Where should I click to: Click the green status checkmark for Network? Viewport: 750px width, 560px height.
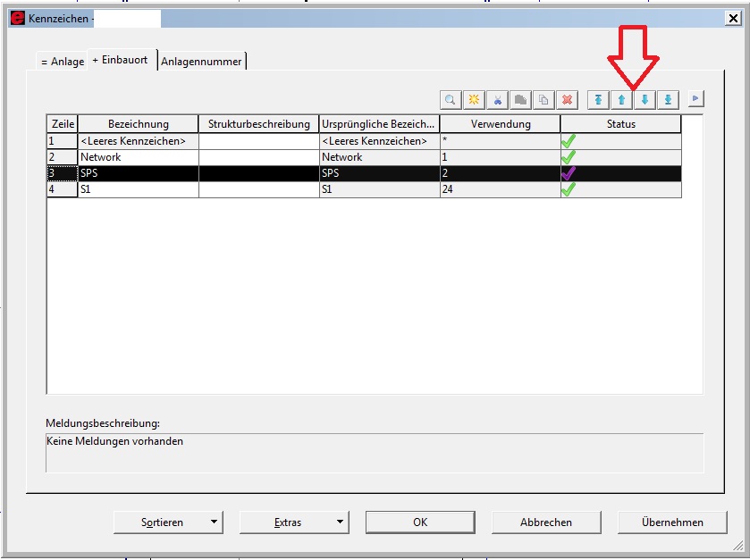(x=569, y=157)
